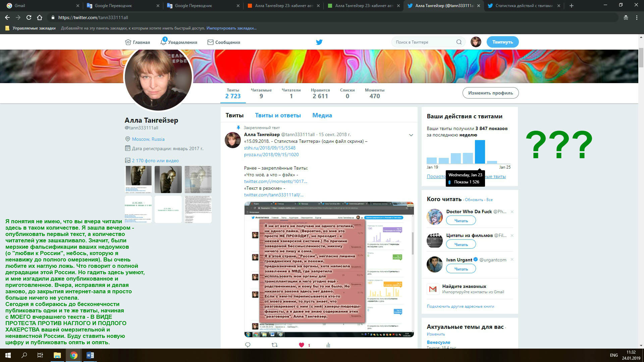Viewport: 644px width, 362px height.
Task: Open the proza.ru/2018/09/15/1020 link
Action: [x=271, y=155]
